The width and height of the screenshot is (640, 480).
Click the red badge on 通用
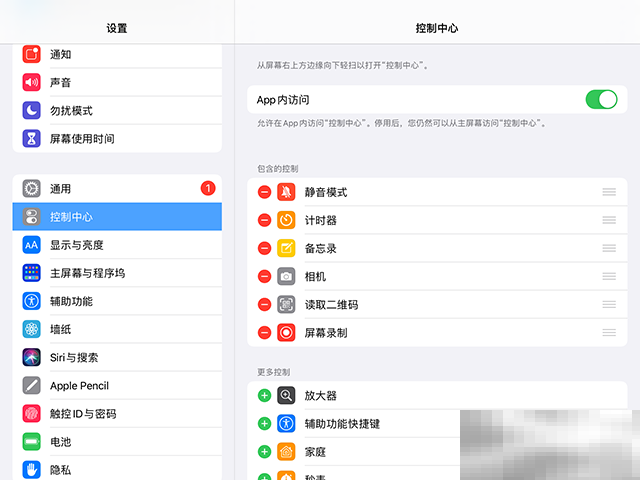pyautogui.click(x=208, y=188)
